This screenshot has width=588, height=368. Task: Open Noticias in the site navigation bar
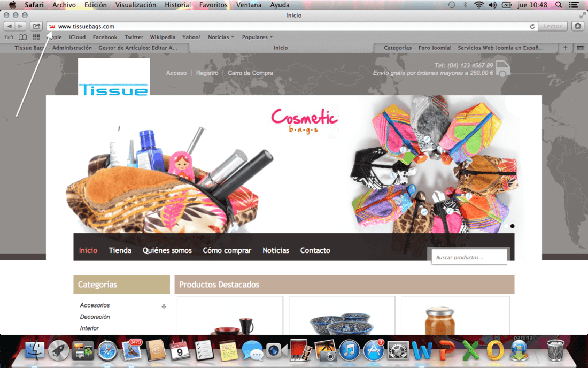coord(276,250)
